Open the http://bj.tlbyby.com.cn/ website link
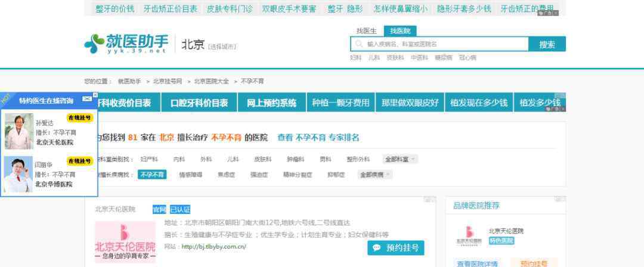Screen dimensions: 644x267 click(x=213, y=247)
